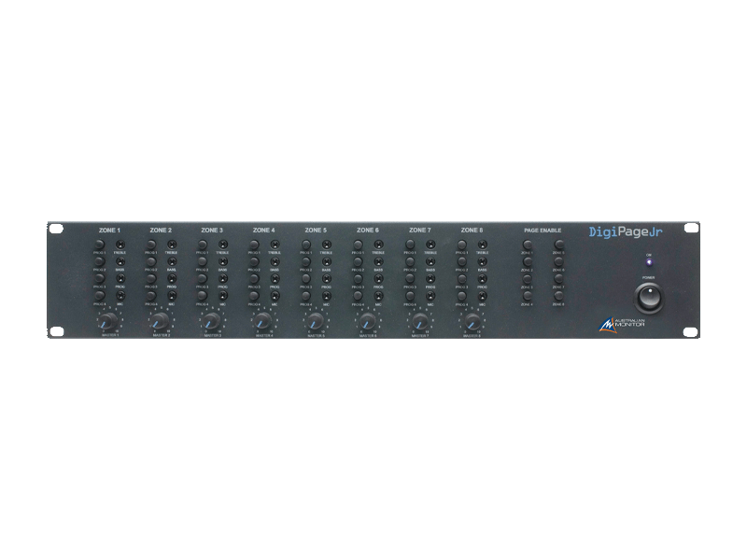Screen dimensions: 747x560
Task: Click the Zone 6 Bass trim control
Action: (380, 262)
